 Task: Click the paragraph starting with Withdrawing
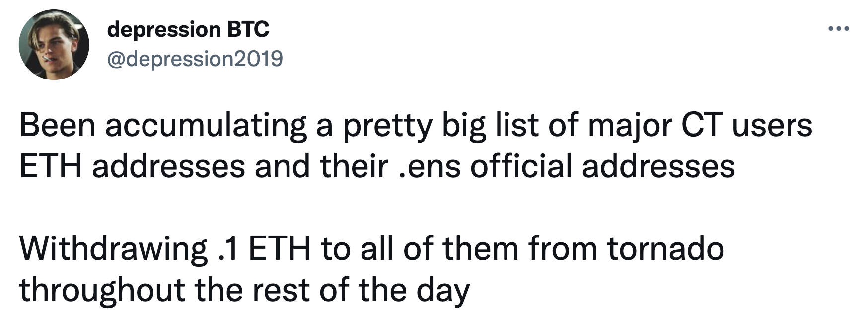[x=371, y=269]
